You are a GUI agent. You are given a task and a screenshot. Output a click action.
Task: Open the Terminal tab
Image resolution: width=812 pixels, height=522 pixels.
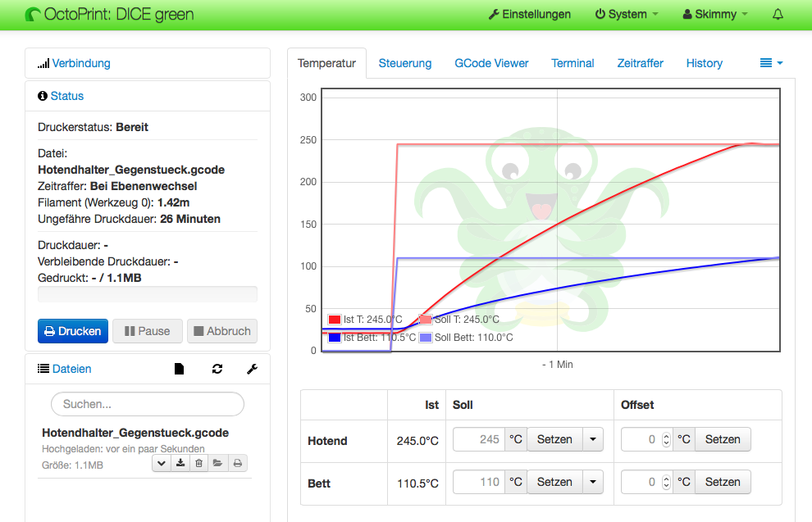[573, 63]
